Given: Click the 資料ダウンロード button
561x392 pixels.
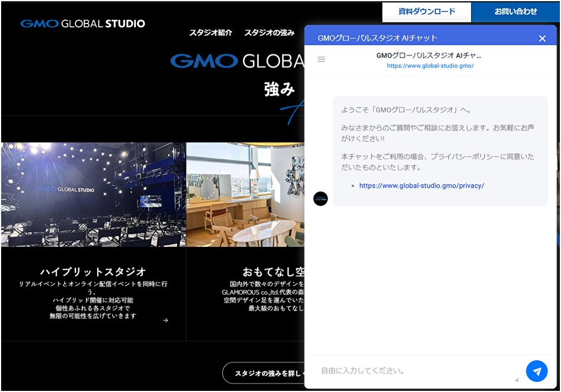Looking at the screenshot, I should click(426, 11).
